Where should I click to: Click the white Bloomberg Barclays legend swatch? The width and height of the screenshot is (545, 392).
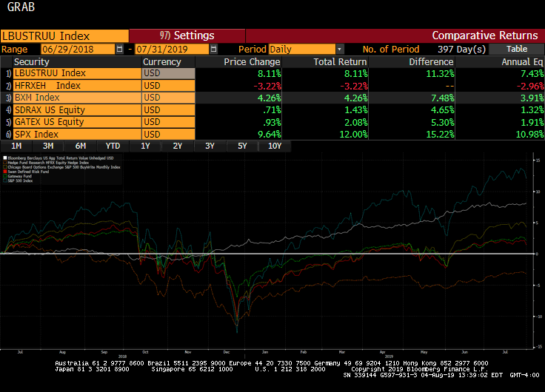(5, 158)
